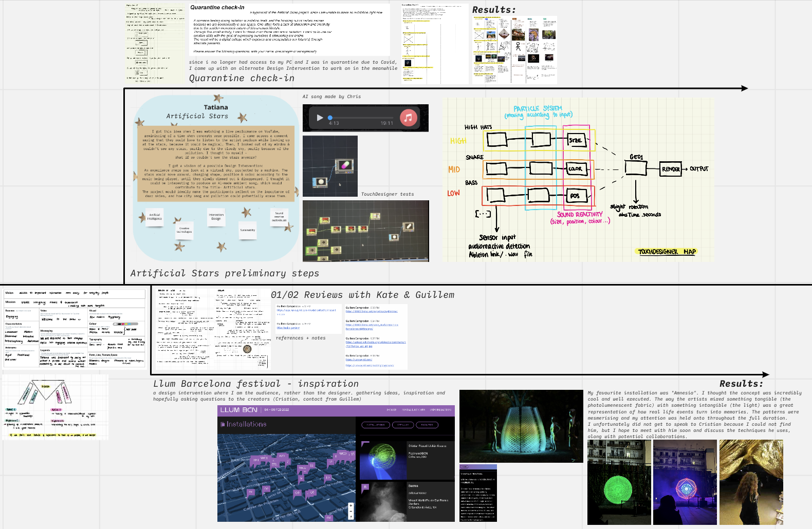Zoom in on the Llum map
This screenshot has height=529, width=812.
[x=350, y=506]
